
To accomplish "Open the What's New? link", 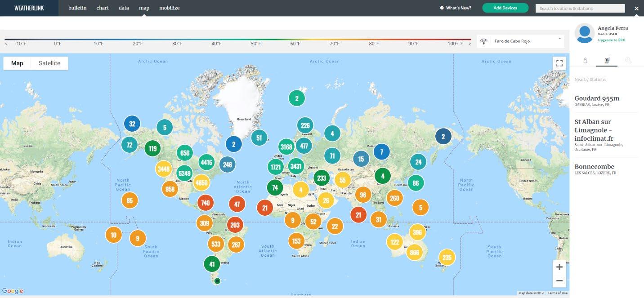I will click(456, 8).
